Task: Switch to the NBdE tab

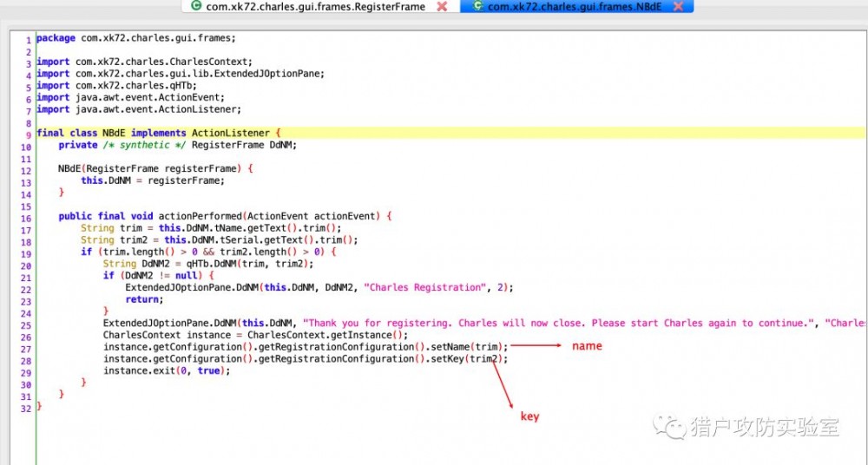Action: click(x=575, y=7)
